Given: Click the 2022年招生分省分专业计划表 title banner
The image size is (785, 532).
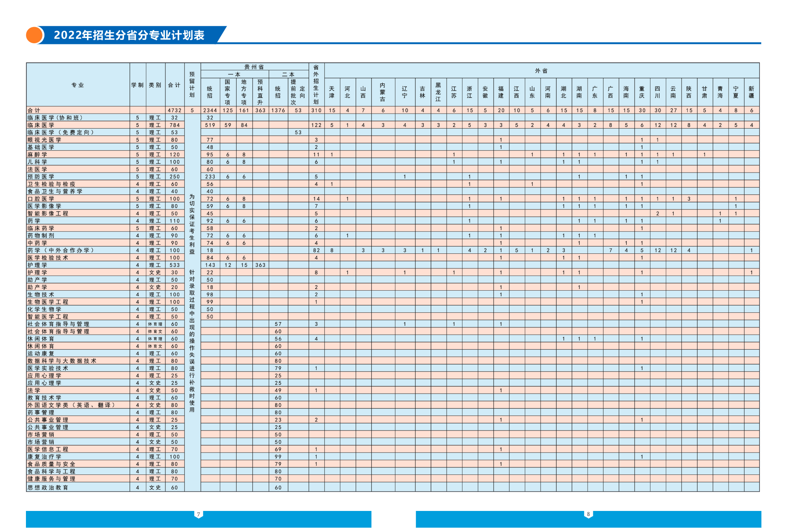Looking at the screenshot, I should click(129, 35).
